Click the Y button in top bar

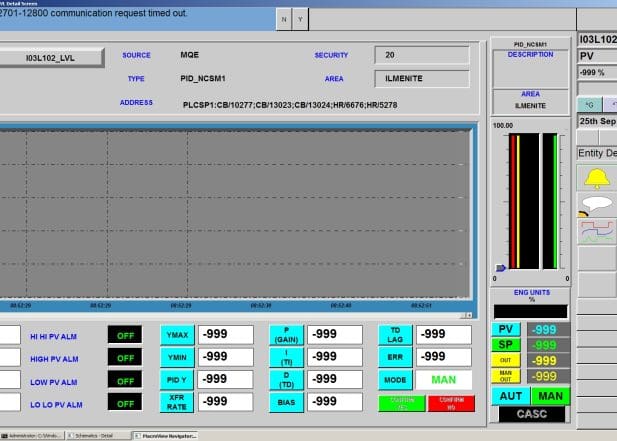pyautogui.click(x=302, y=19)
